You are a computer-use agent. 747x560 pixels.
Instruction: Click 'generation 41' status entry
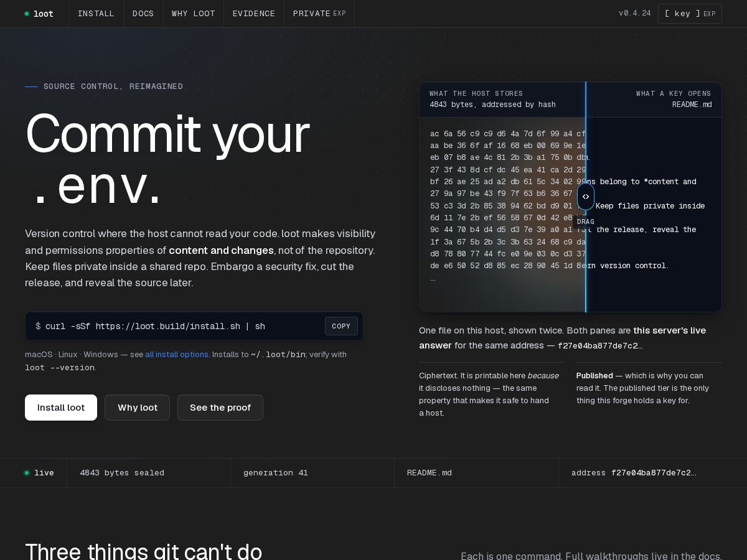[x=276, y=473]
